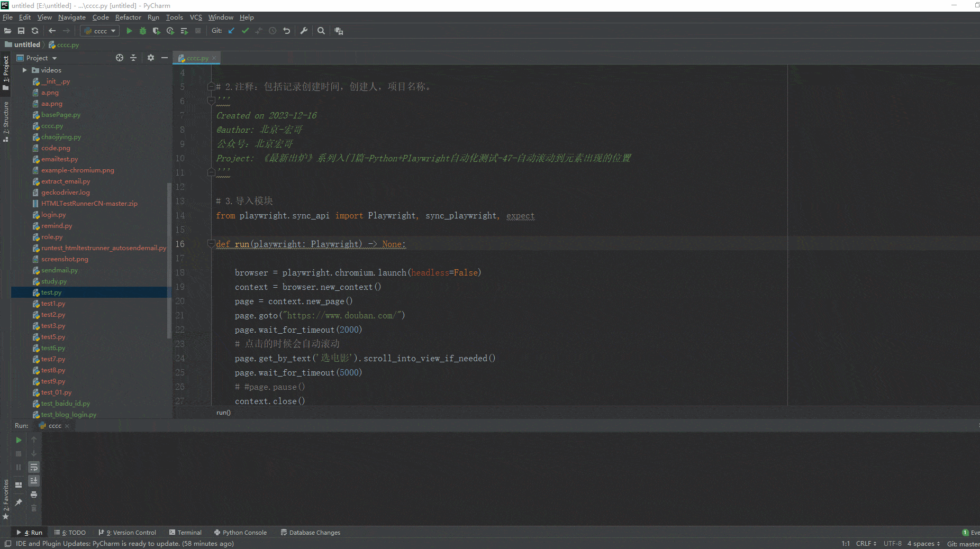The height and width of the screenshot is (549, 980).
Task: Open the Python Console tool window
Action: click(240, 533)
